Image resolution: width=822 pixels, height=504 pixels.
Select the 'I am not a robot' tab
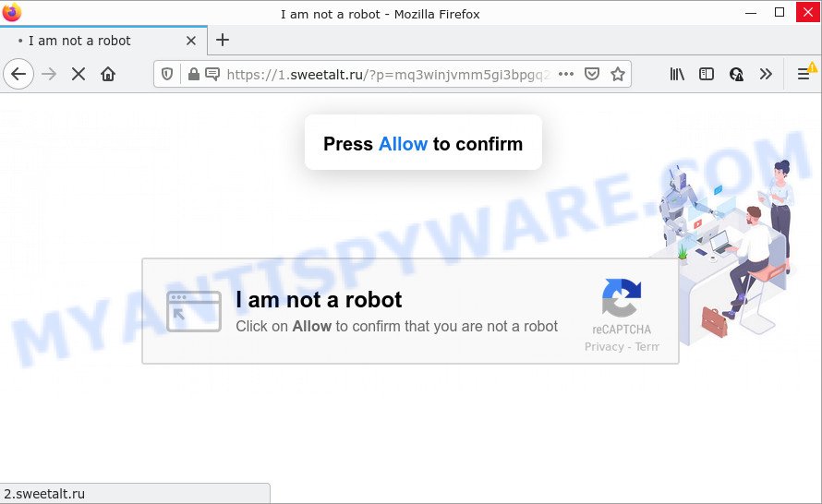coord(103,41)
